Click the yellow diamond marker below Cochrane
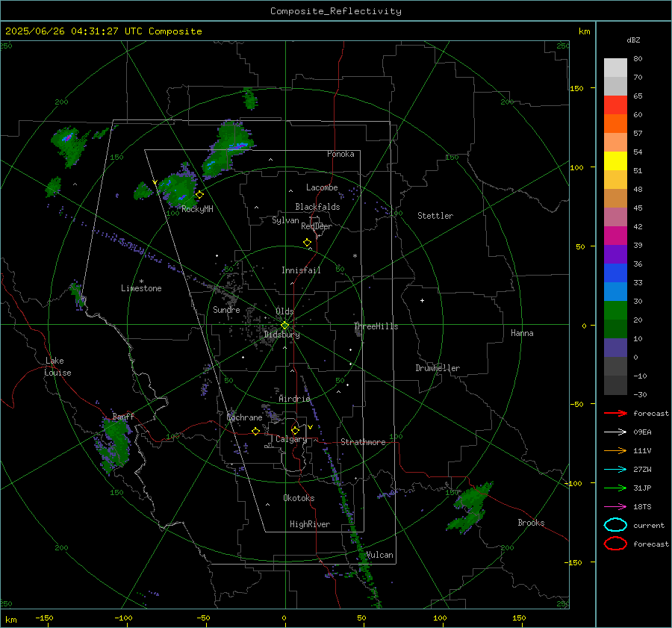Image resolution: width=672 pixels, height=628 pixels. click(x=256, y=431)
